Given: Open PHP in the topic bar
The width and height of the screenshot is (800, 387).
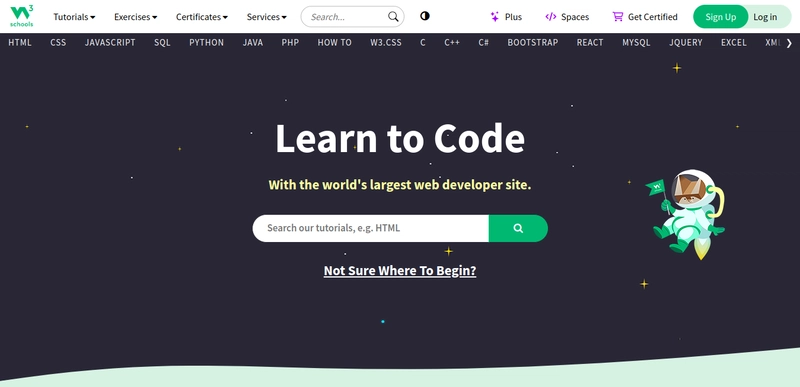Looking at the screenshot, I should (290, 43).
